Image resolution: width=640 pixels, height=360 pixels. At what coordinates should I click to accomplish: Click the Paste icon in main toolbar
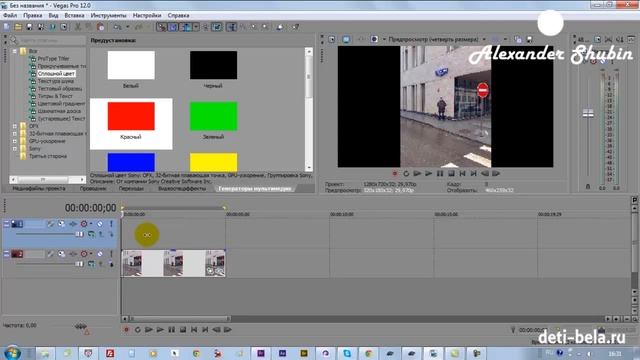tap(100, 27)
